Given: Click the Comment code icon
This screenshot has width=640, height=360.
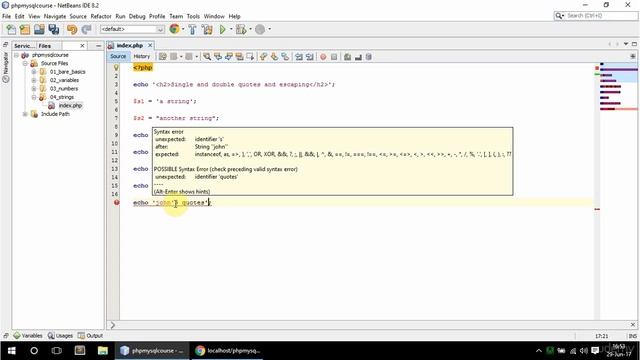Looking at the screenshot, I should 347,57.
